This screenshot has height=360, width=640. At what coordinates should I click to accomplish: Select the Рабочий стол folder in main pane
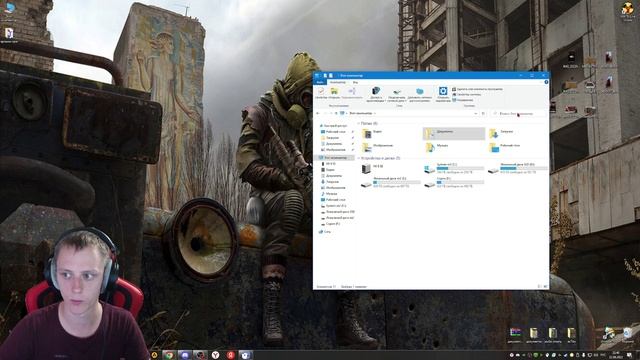point(518,147)
